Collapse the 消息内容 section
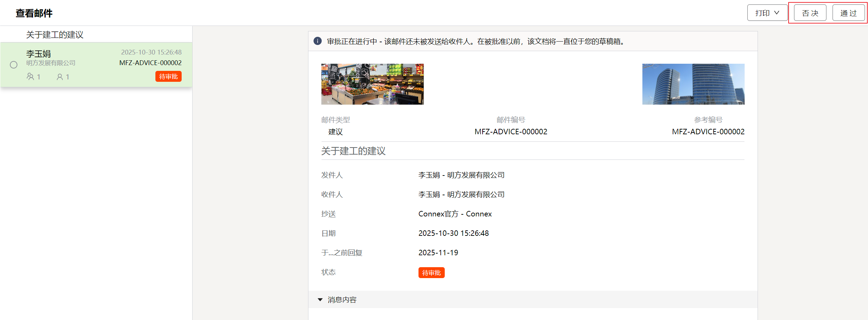This screenshot has height=320, width=868. tap(320, 300)
